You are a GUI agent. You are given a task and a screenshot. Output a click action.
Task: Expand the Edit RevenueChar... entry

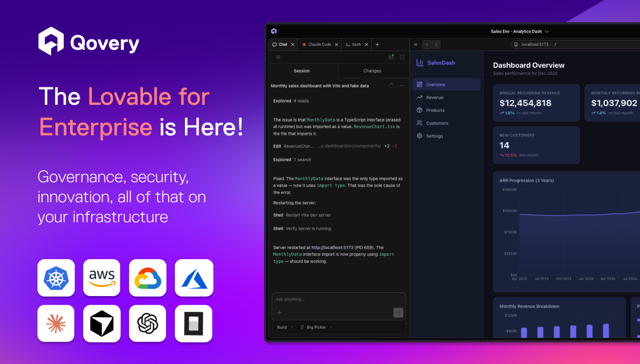[335, 146]
